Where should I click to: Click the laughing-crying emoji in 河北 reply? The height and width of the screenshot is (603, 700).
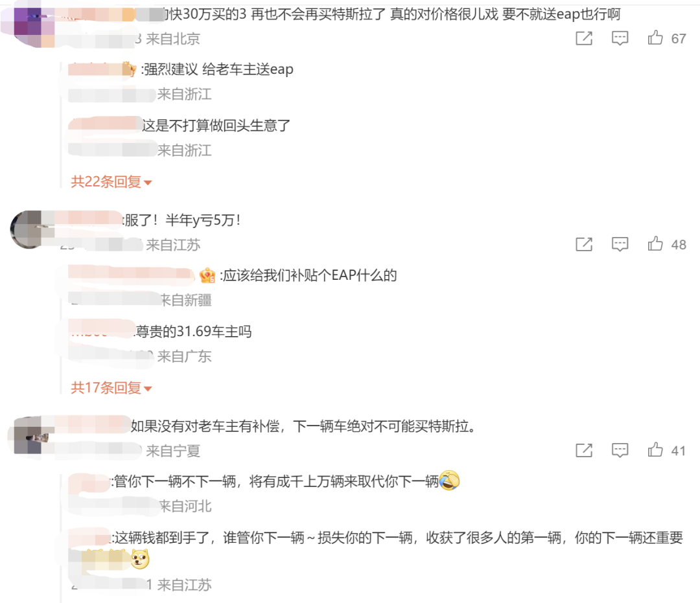tap(450, 481)
